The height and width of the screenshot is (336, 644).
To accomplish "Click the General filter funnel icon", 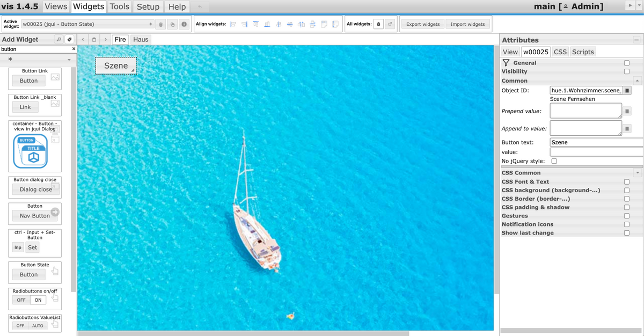I will click(x=506, y=63).
